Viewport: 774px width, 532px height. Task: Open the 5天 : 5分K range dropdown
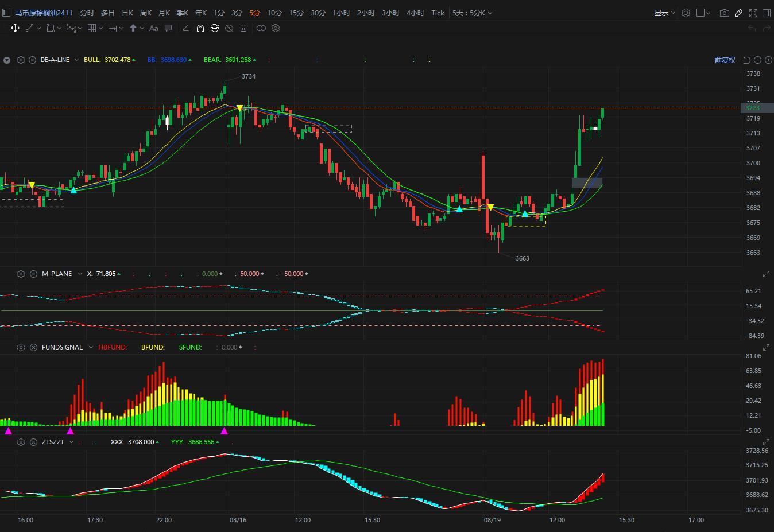pyautogui.click(x=472, y=13)
